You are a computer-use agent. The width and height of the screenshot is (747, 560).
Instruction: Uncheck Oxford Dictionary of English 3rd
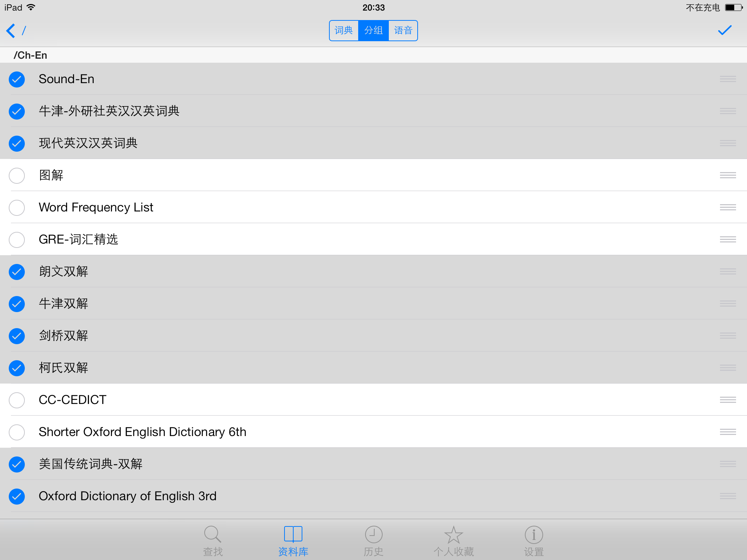pyautogui.click(x=17, y=496)
